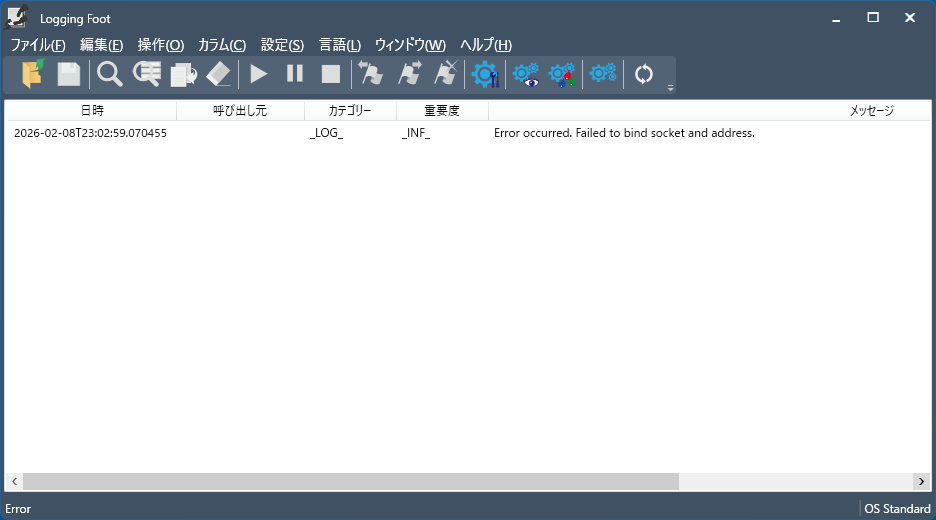Select the 'Failed to bind socket' message
936x520 pixels.
[x=624, y=133]
